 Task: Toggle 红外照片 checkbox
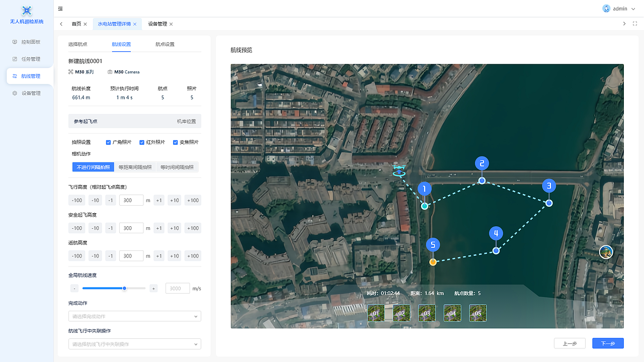(x=142, y=142)
